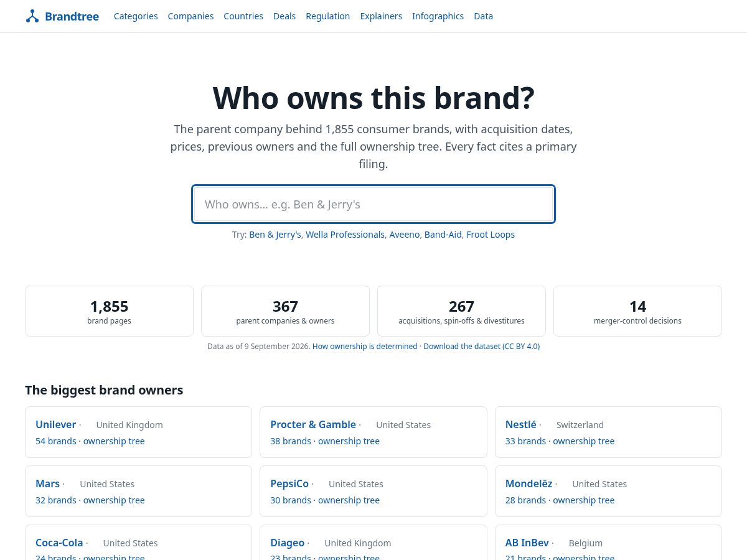Open the AB InBev company link
The height and width of the screenshot is (560, 747).
527,543
